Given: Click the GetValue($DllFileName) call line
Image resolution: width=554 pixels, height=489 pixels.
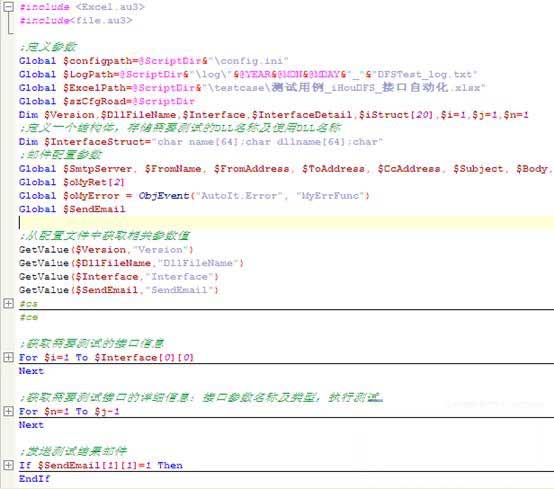Looking at the screenshot, I should [x=131, y=263].
